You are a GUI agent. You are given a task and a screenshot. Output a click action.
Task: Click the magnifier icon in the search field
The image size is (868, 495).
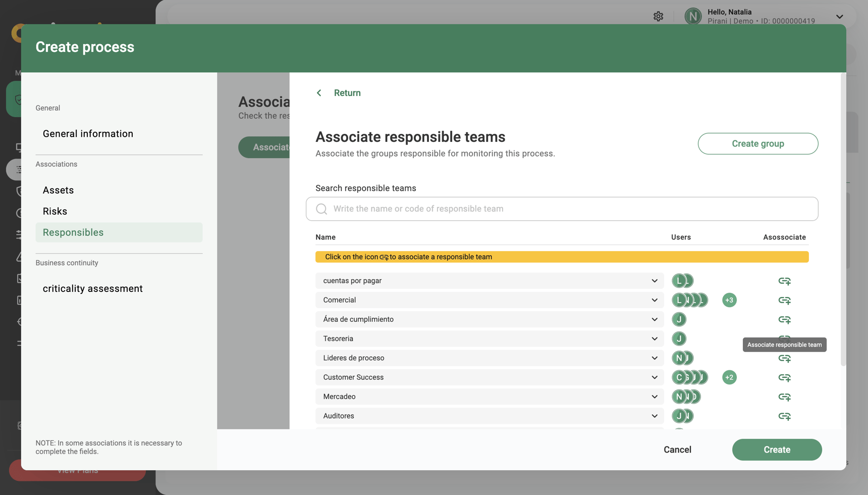coord(321,209)
